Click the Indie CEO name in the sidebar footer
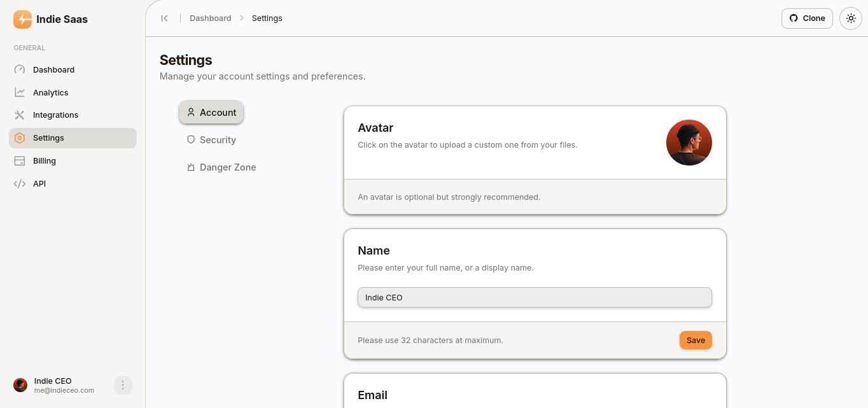Viewport: 868px width, 408px height. point(53,381)
